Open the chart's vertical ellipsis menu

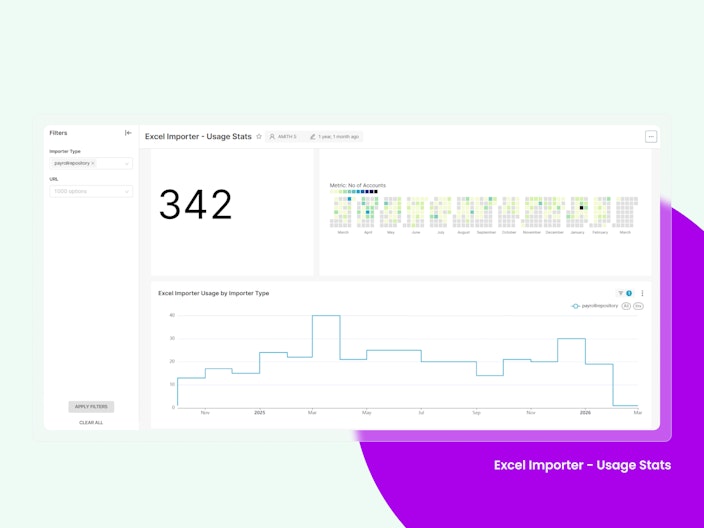642,293
